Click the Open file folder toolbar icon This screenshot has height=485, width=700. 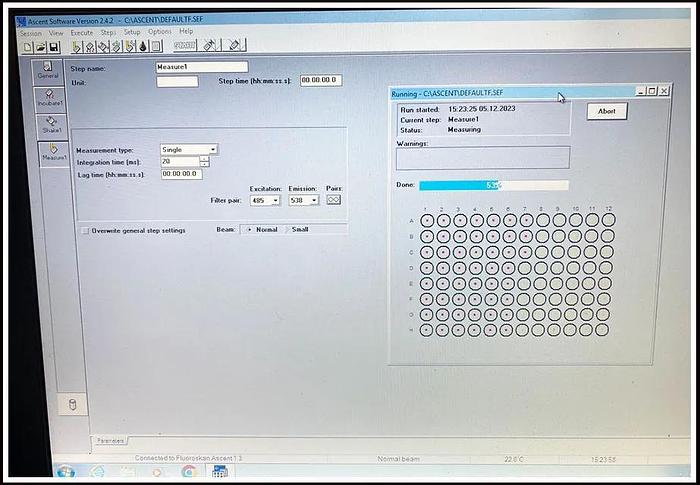click(x=41, y=47)
